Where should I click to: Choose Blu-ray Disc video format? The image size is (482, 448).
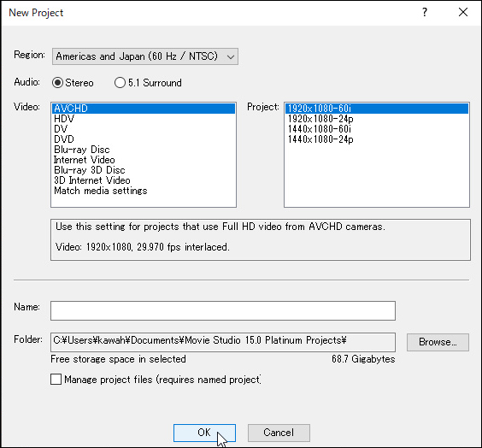(x=144, y=150)
